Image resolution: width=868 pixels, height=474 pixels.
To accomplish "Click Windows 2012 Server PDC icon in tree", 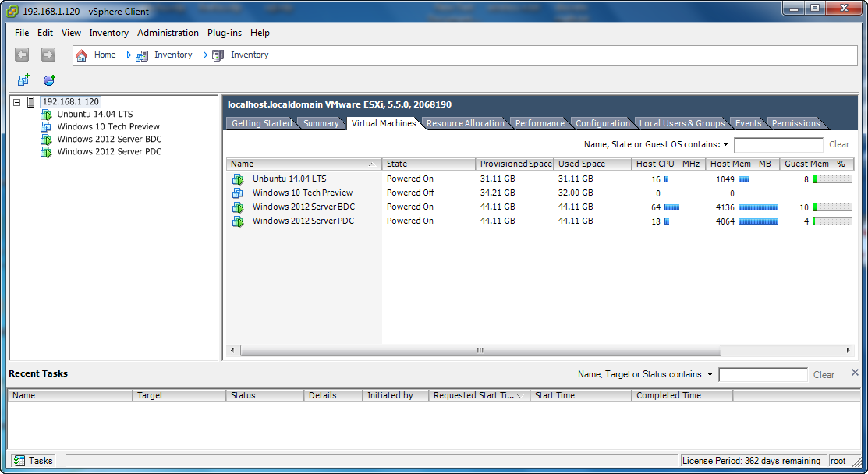I will 46,152.
